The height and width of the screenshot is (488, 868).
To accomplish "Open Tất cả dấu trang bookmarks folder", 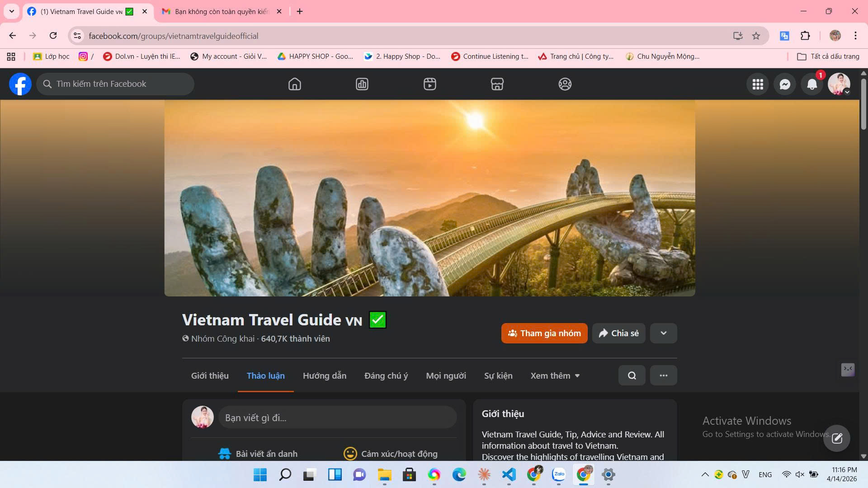I will [x=828, y=56].
